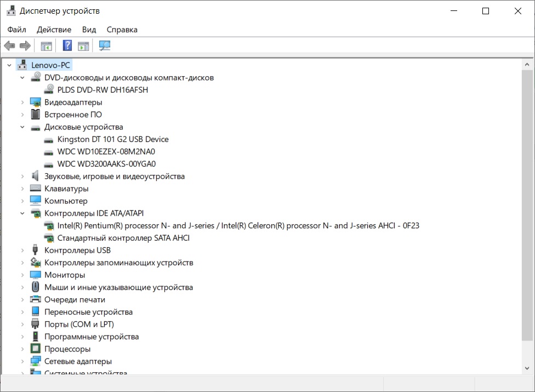Click the Видеоадаптеры display adapter icon
This screenshot has height=392, width=535.
tap(36, 103)
